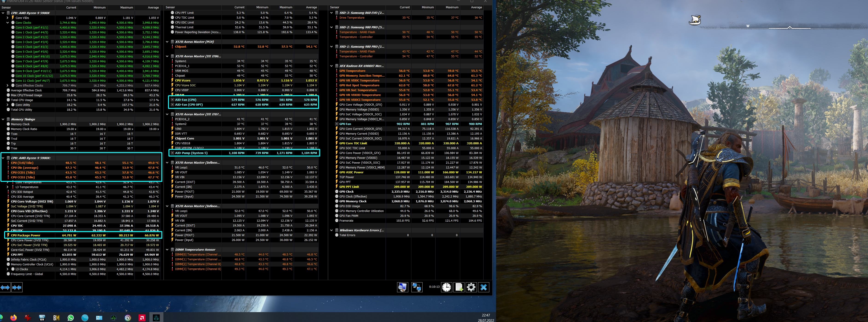This screenshot has height=322, width=868.
Task: Click the HWiNFO taskbar icon
Action: click(42, 318)
